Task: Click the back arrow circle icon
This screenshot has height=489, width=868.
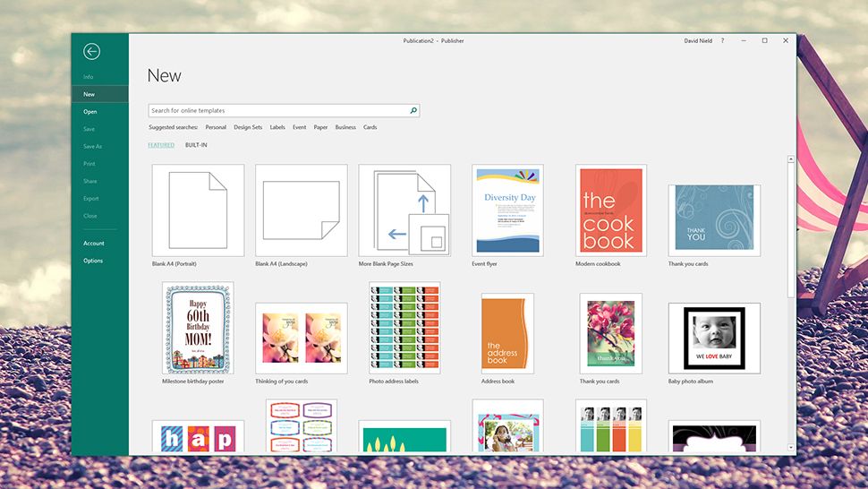Action: (91, 52)
